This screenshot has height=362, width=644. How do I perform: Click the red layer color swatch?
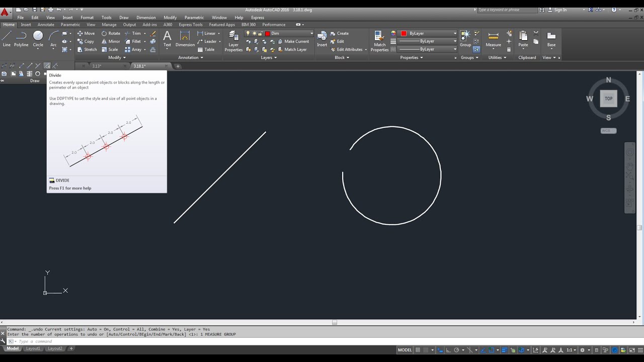(268, 33)
